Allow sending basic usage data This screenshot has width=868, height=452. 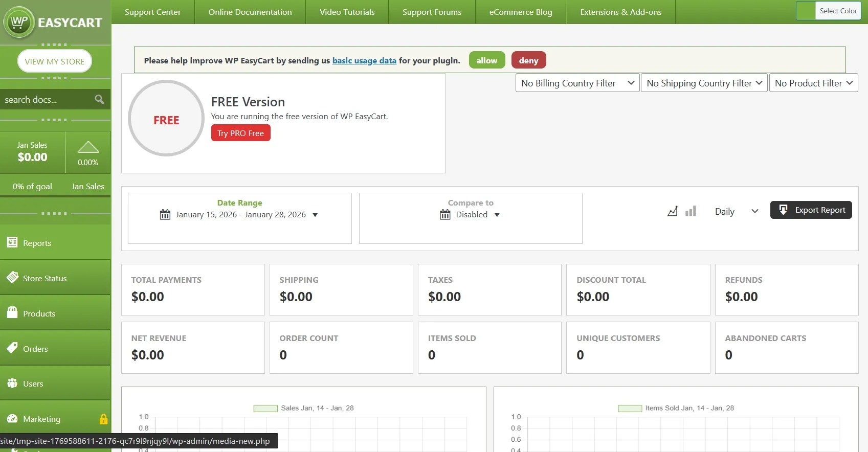pos(487,60)
